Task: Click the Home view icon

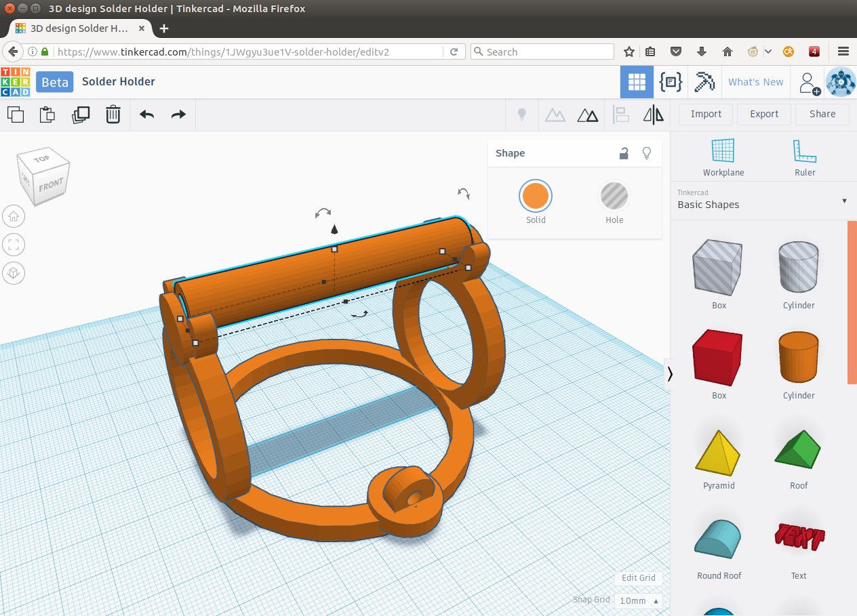Action: coord(14,217)
